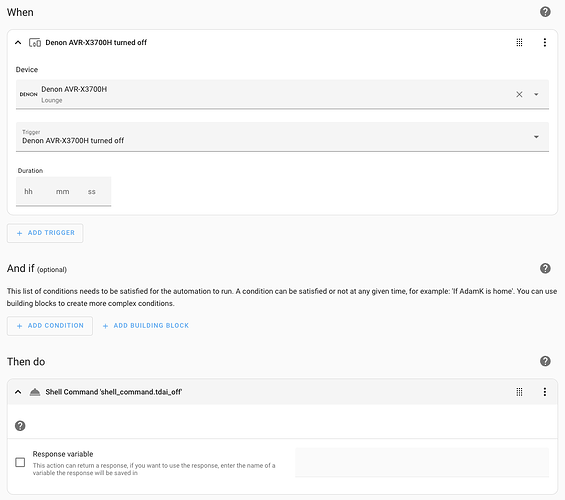Open the Device dropdown arrow
Viewport: 565px width, 500px height.
536,94
